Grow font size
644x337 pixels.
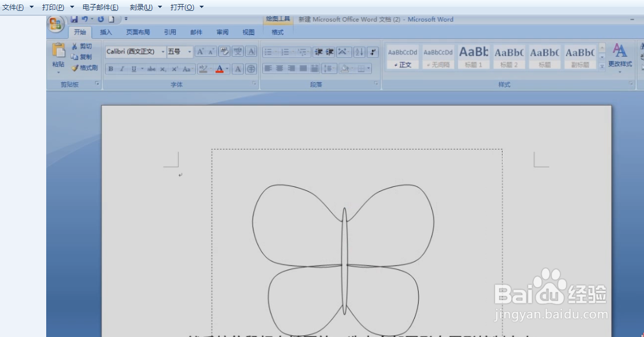200,51
